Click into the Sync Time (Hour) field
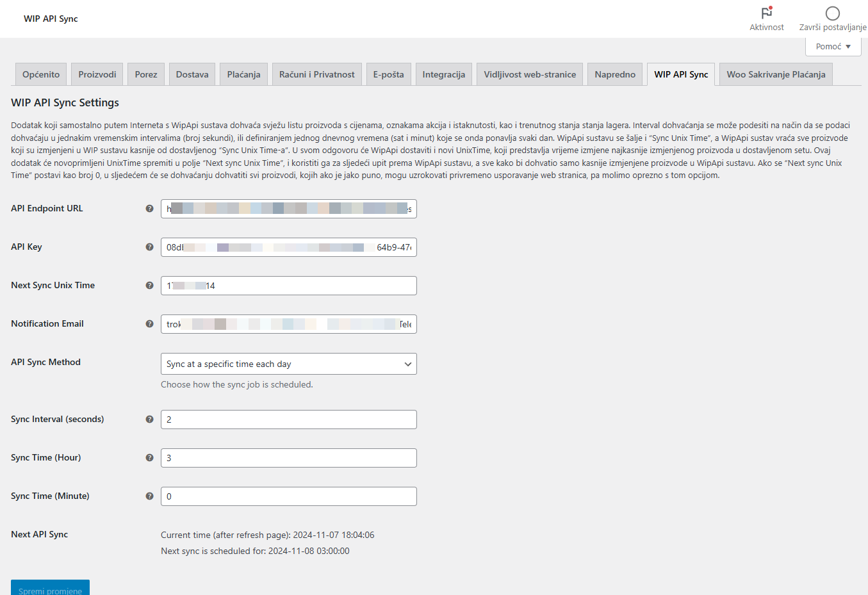 288,458
